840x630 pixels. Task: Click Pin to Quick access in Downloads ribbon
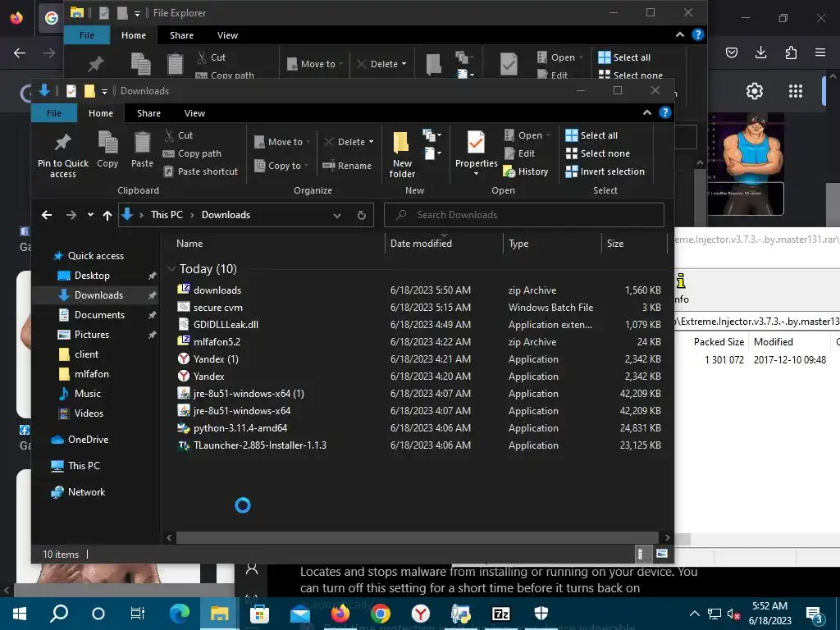point(62,154)
